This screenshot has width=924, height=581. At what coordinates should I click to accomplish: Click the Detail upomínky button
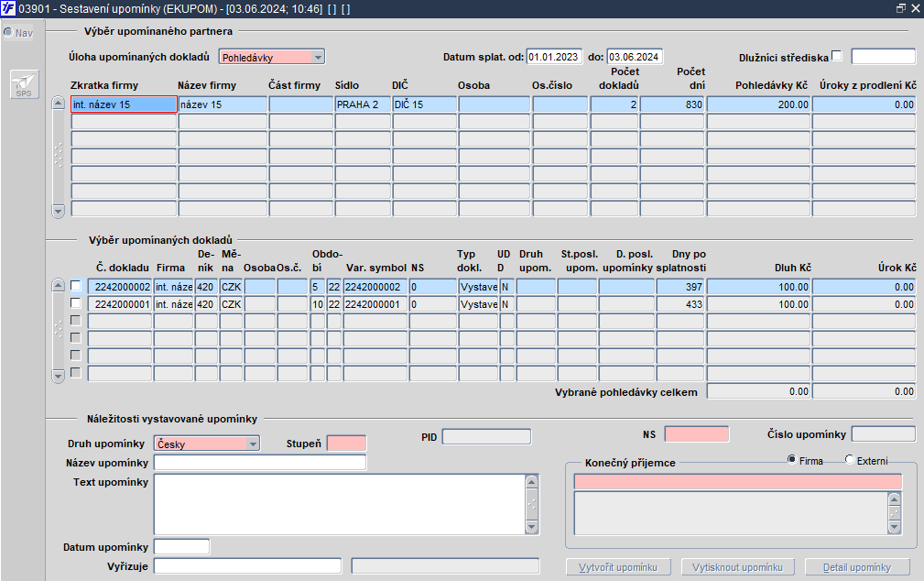pos(857,567)
